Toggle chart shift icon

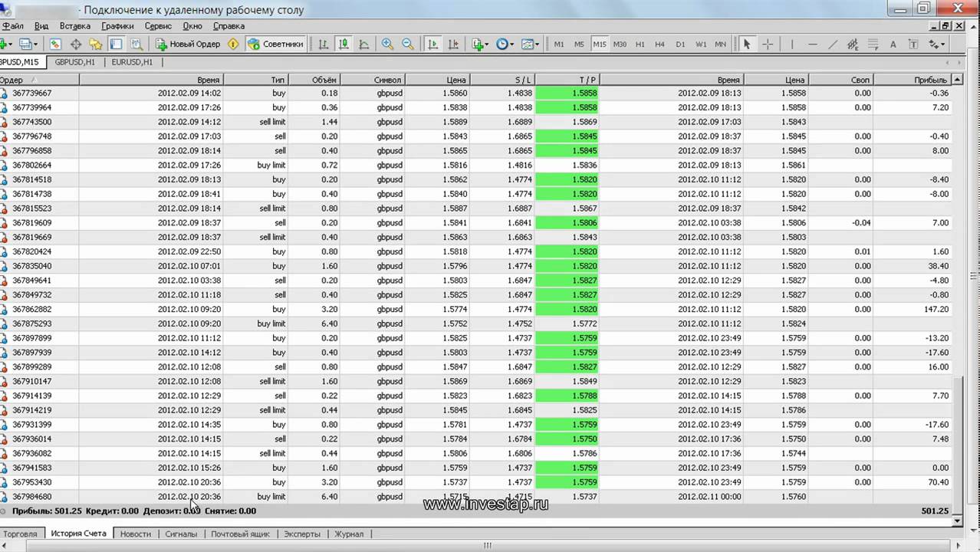(452, 44)
